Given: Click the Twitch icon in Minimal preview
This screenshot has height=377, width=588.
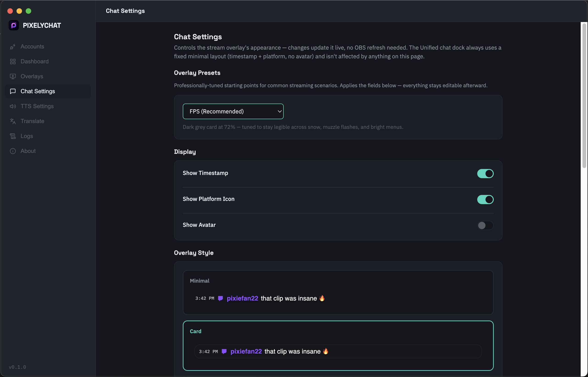Looking at the screenshot, I should click(x=220, y=298).
